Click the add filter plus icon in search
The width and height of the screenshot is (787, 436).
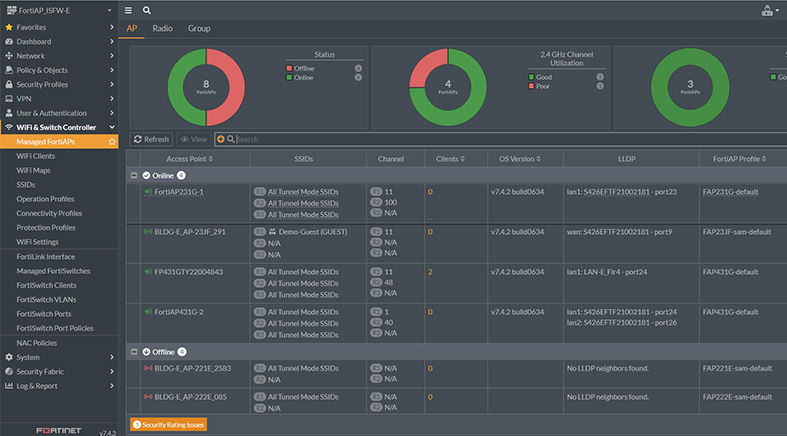[x=221, y=139]
